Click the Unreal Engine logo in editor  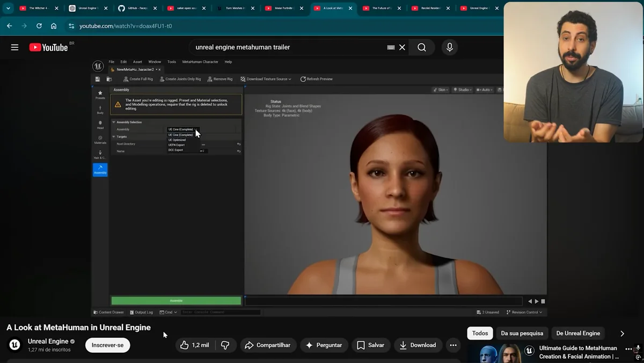tap(98, 66)
